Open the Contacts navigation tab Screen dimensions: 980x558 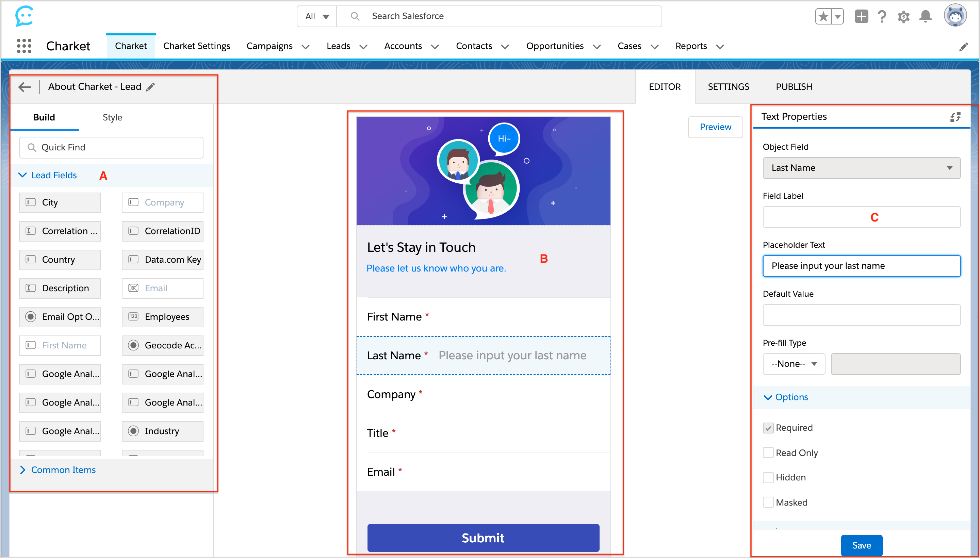click(x=474, y=46)
